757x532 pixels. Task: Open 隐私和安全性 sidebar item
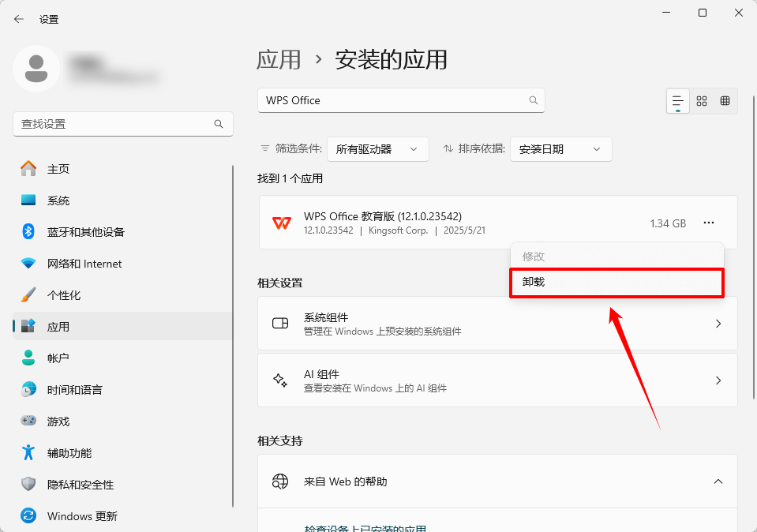122,485
